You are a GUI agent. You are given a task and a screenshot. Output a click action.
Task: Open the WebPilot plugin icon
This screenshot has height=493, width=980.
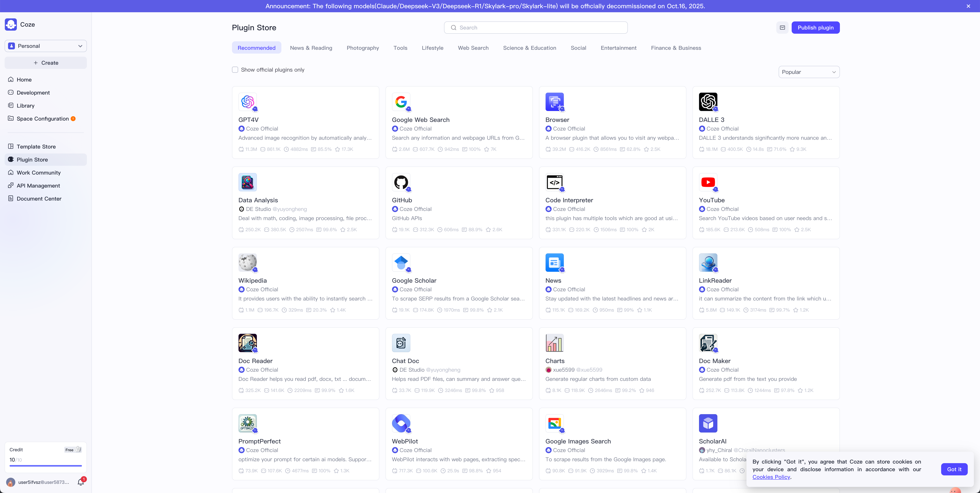(401, 423)
